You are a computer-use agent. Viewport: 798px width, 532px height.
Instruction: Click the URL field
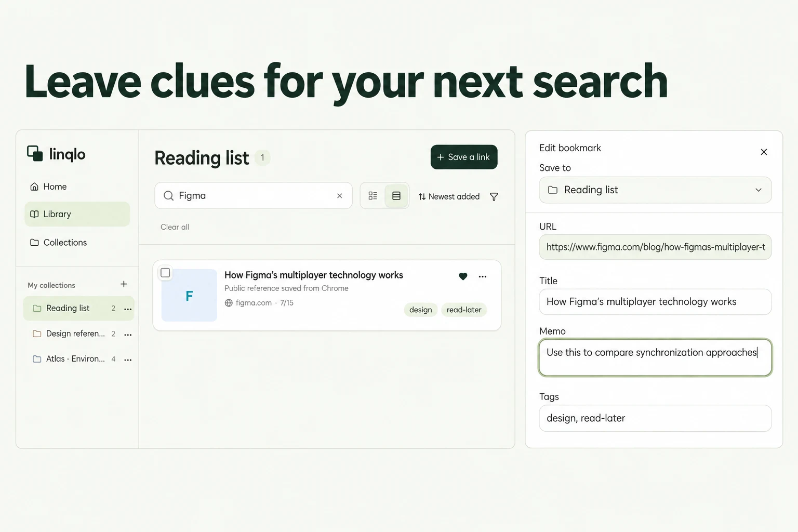[x=655, y=247]
